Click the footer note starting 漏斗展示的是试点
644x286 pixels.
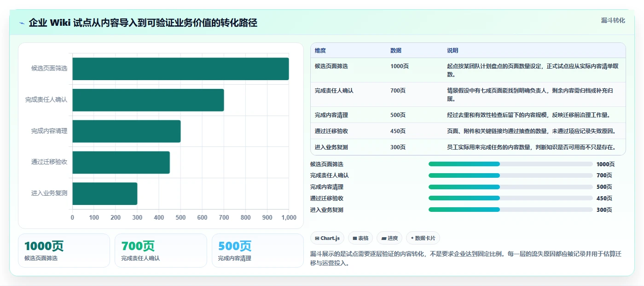466,258
